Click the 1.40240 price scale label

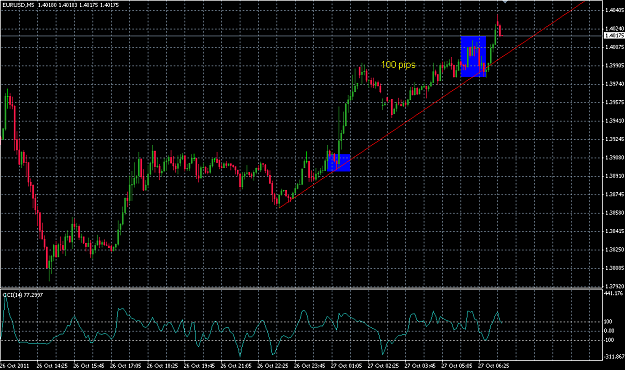[x=614, y=29]
